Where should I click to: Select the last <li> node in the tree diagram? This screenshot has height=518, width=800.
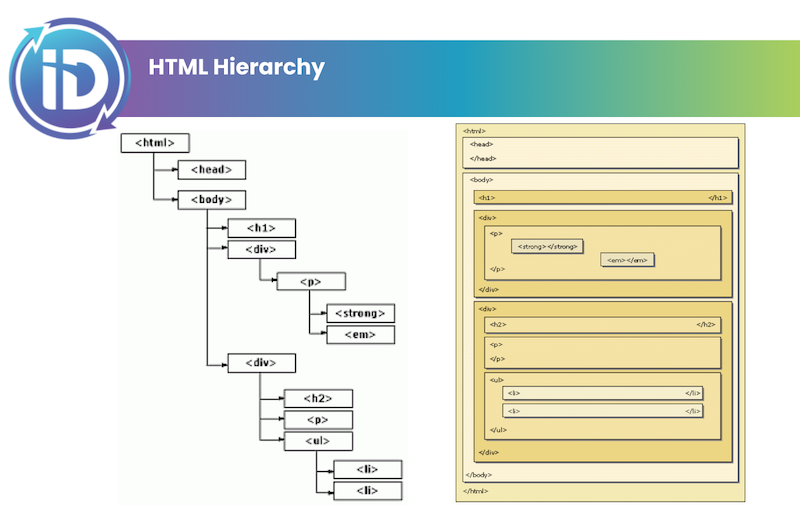[x=368, y=491]
